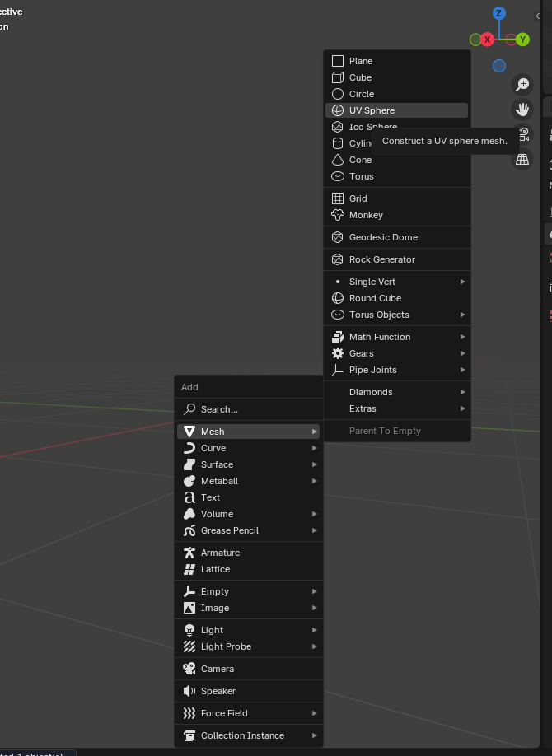Expand the Light Probe submenu

tap(249, 646)
